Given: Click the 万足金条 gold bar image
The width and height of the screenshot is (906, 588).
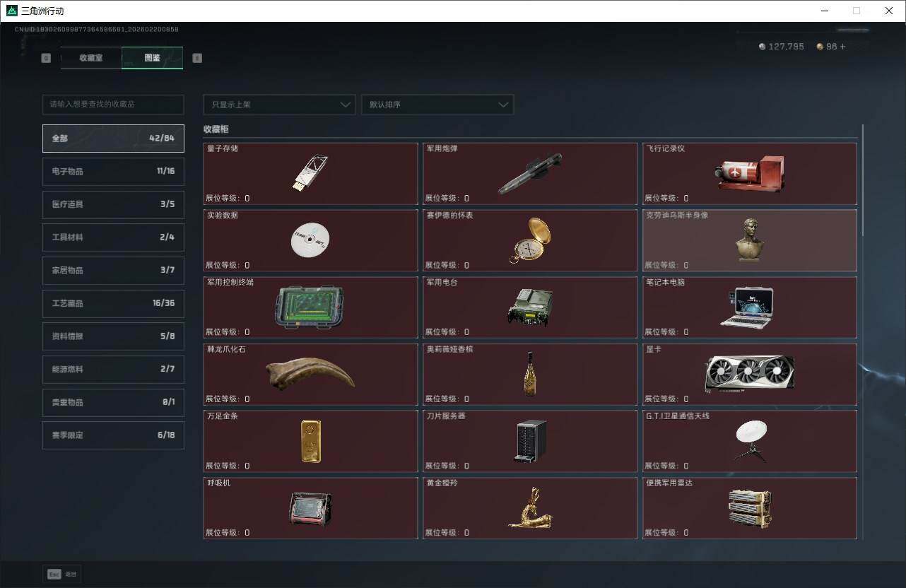Looking at the screenshot, I should point(310,441).
